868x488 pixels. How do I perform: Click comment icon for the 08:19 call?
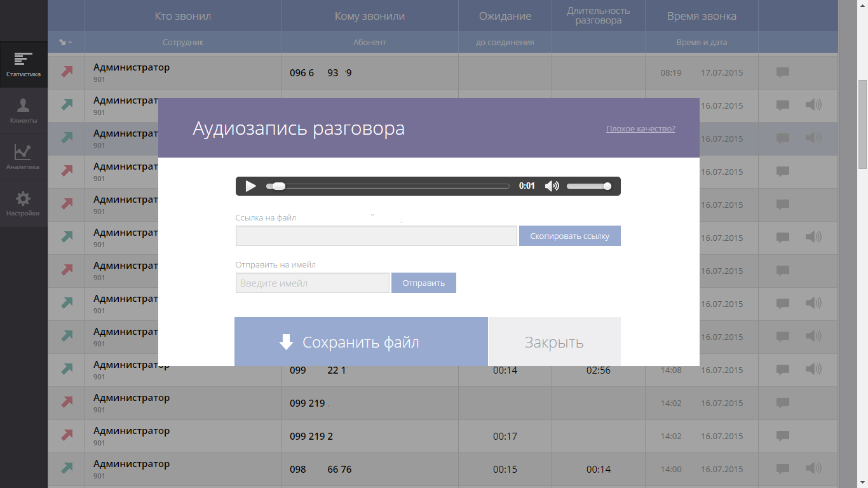coord(783,72)
